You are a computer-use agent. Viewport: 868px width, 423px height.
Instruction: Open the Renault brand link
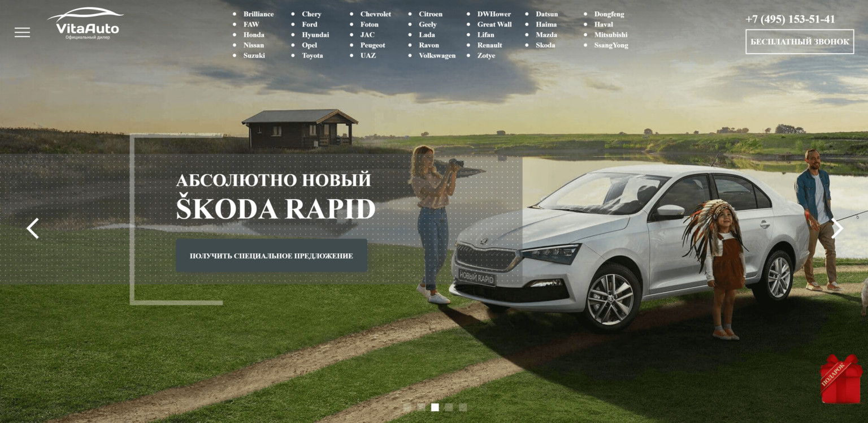pyautogui.click(x=489, y=45)
